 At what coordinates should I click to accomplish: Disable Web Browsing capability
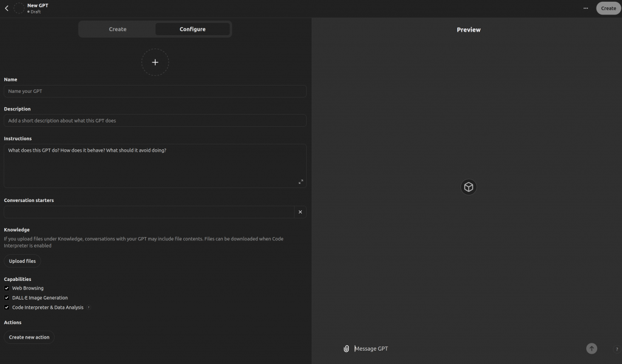(x=7, y=288)
